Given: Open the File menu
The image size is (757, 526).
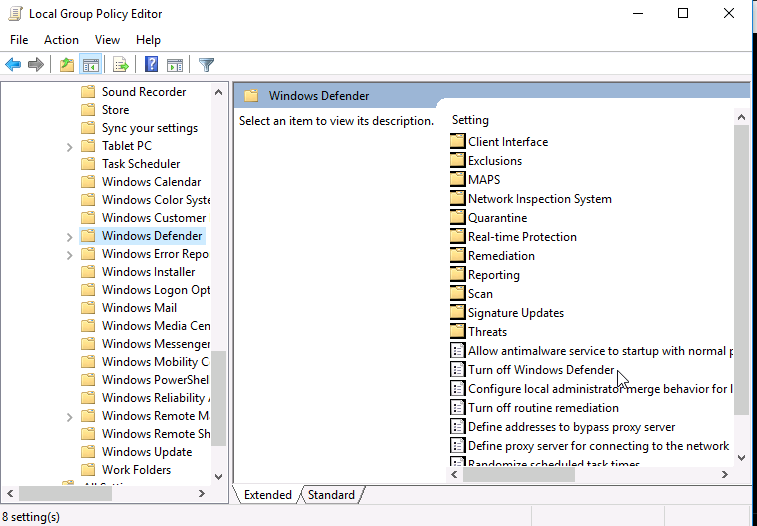Looking at the screenshot, I should click(19, 40).
